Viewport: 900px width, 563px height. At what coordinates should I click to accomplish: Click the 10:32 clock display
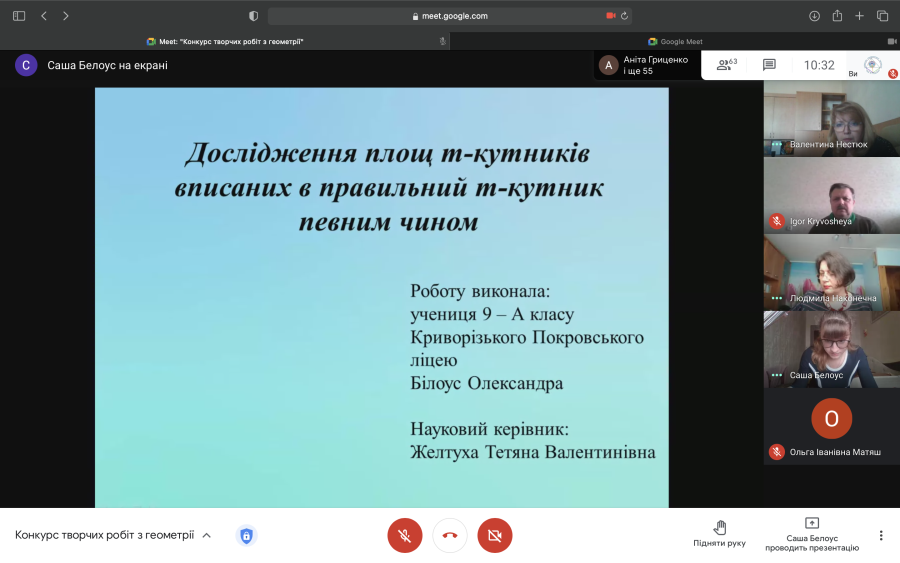819,65
